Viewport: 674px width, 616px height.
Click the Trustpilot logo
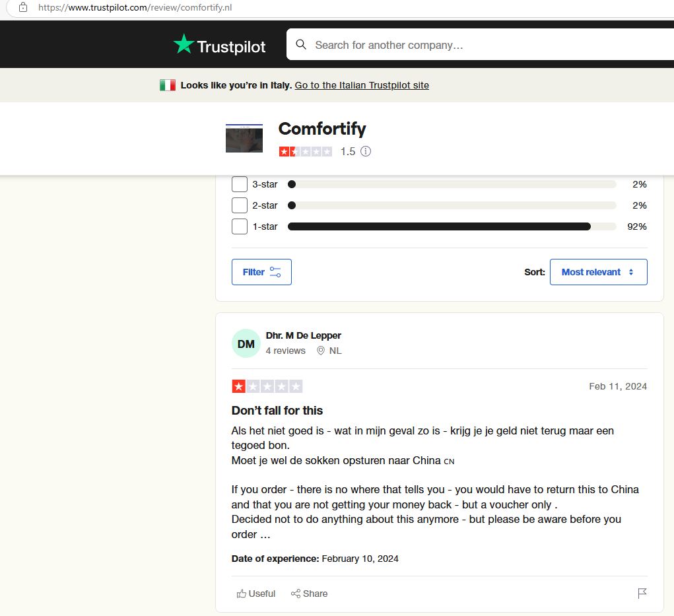click(220, 45)
